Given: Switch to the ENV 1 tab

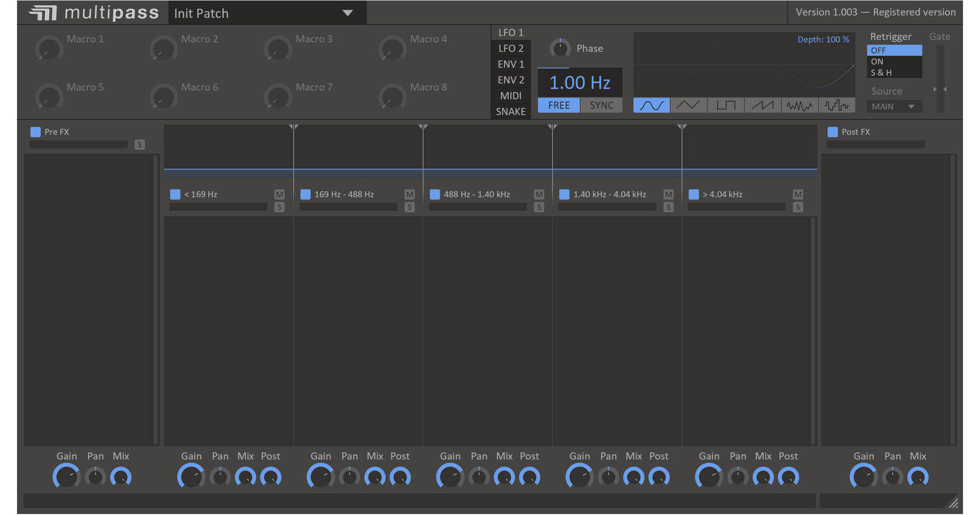Looking at the screenshot, I should [x=510, y=64].
